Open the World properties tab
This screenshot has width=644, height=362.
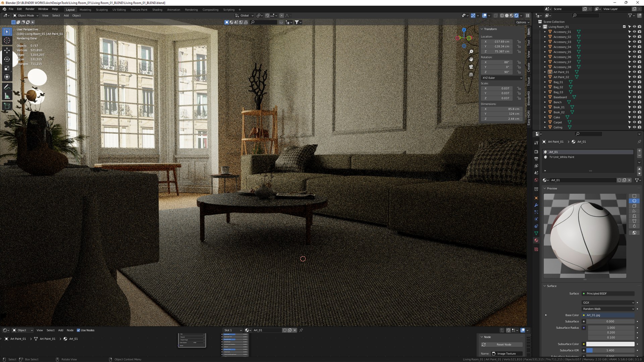click(x=536, y=180)
